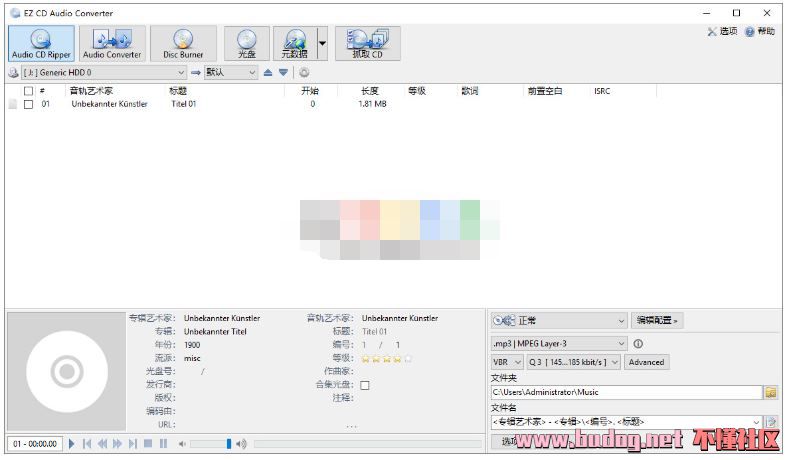Click the 元数据 metadata button
This screenshot has width=789, height=460.
pyautogui.click(x=295, y=44)
